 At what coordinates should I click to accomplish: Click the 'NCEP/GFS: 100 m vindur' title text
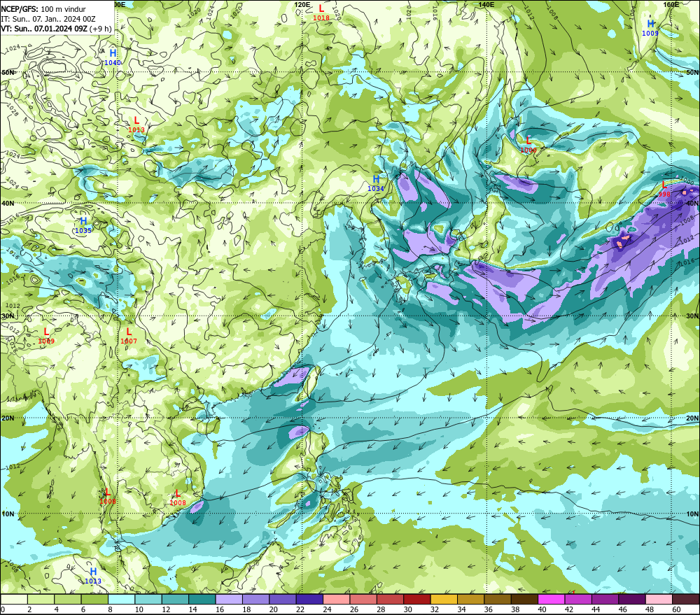coord(43,9)
